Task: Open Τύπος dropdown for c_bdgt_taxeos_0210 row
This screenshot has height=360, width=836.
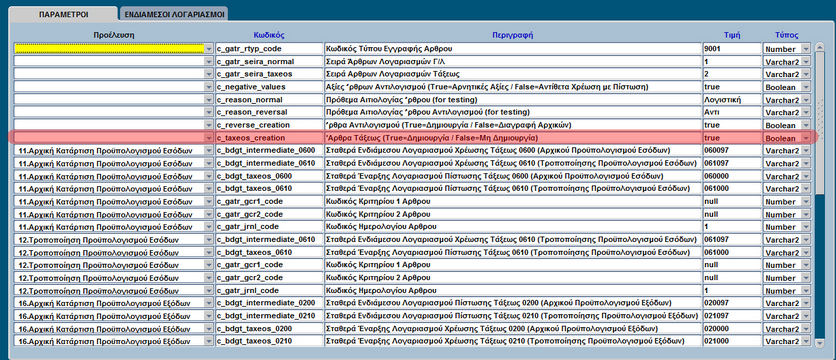Action: click(806, 341)
